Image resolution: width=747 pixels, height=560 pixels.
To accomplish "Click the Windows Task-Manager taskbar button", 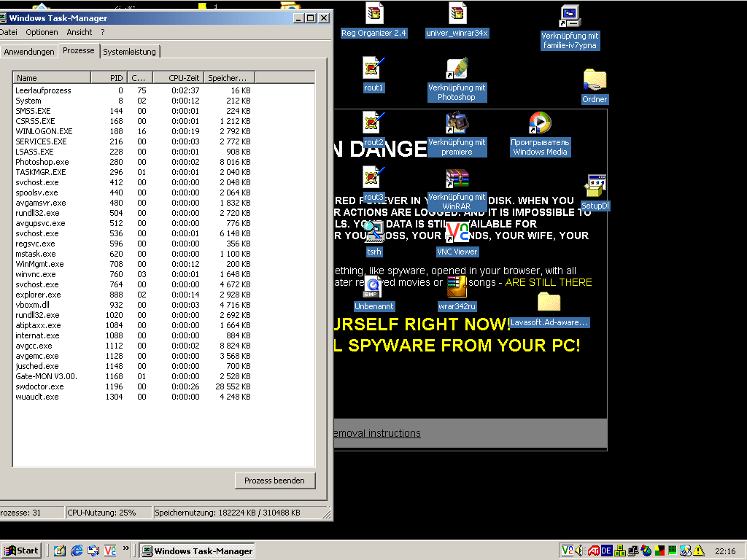I will click(197, 551).
